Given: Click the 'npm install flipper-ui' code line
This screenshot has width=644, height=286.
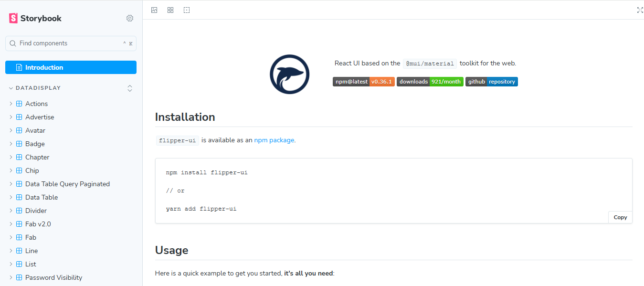Looking at the screenshot, I should click(x=207, y=172).
